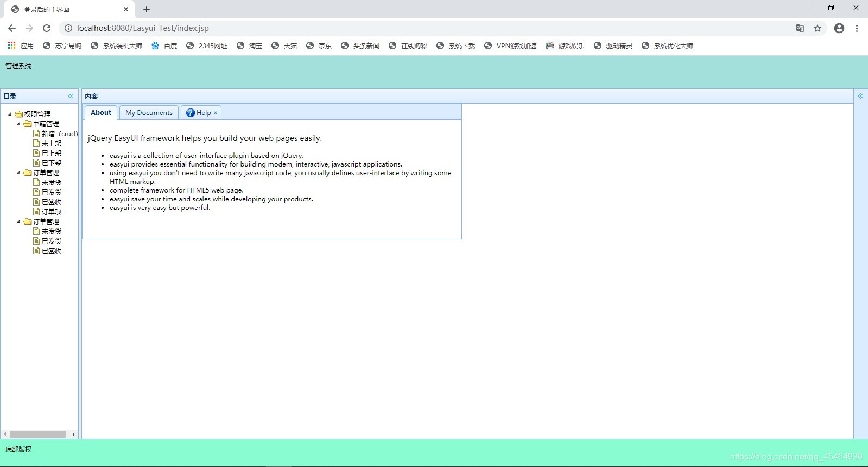This screenshot has height=467, width=868.
Task: Reload the page with the refresh icon
Action: 47,28
